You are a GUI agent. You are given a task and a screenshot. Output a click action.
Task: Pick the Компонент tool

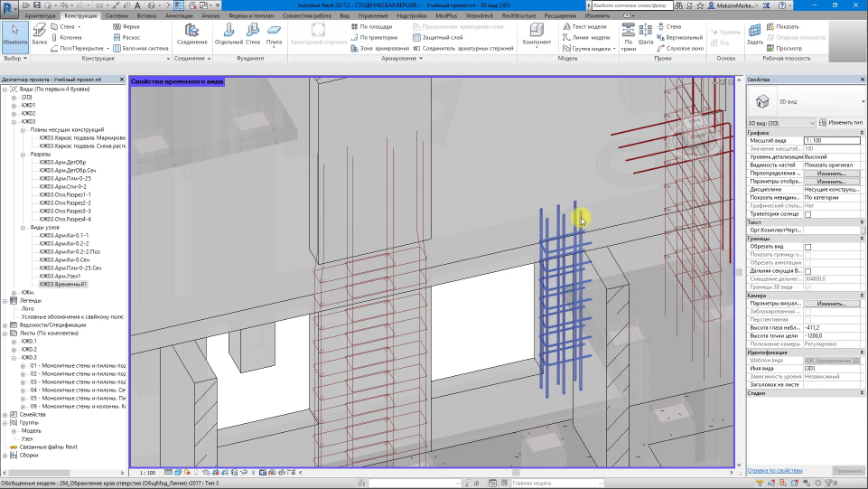537,34
